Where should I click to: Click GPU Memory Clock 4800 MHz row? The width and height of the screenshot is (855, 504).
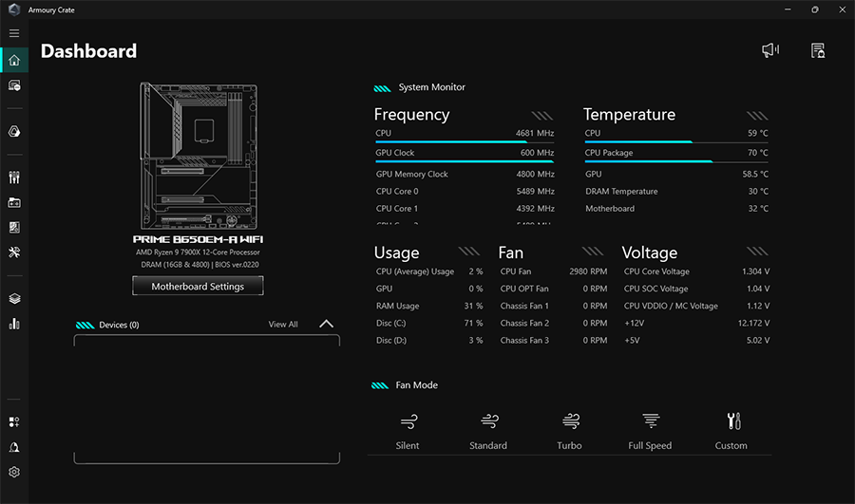465,175
